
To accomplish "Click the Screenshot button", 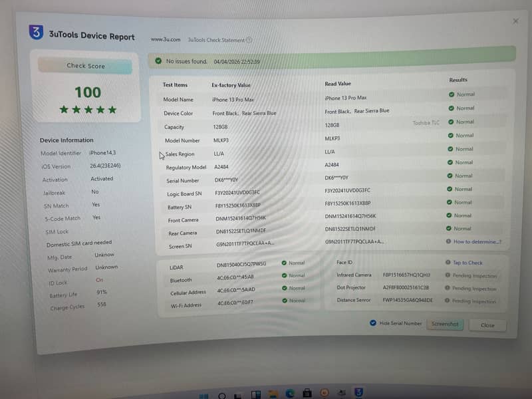I will [x=445, y=324].
